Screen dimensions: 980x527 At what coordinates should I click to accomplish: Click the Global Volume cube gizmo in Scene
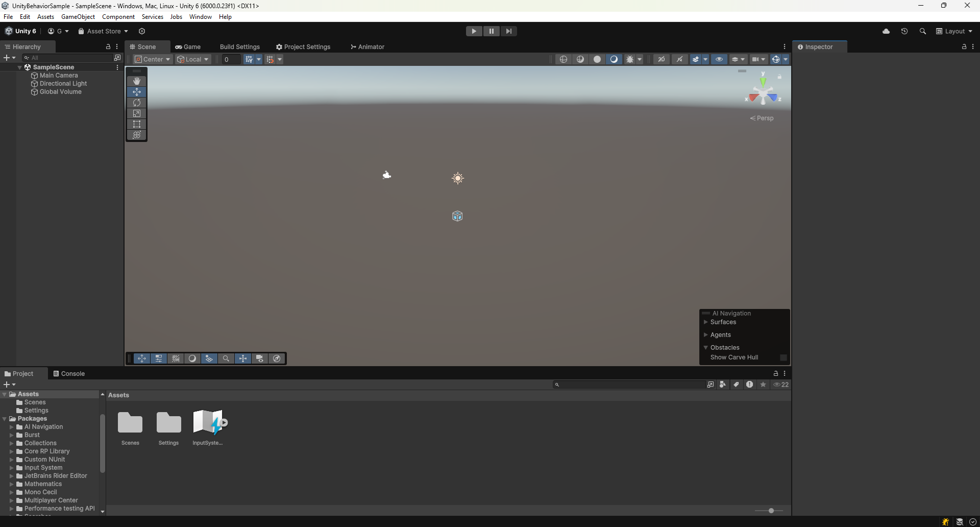[457, 216]
